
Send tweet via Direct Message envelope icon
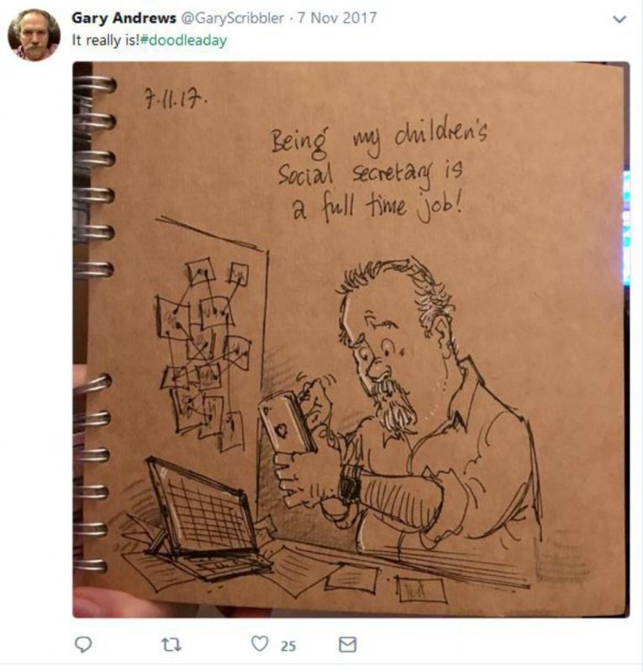point(347,644)
